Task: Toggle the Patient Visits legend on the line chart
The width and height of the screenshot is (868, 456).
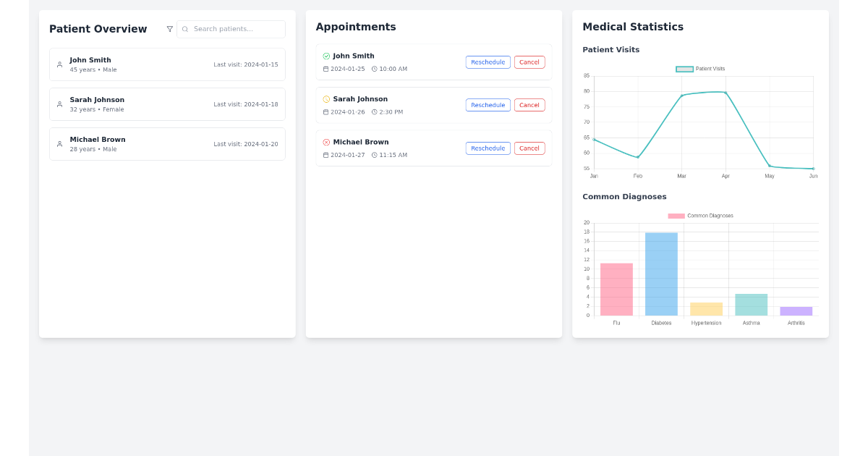Action: pyautogui.click(x=697, y=69)
